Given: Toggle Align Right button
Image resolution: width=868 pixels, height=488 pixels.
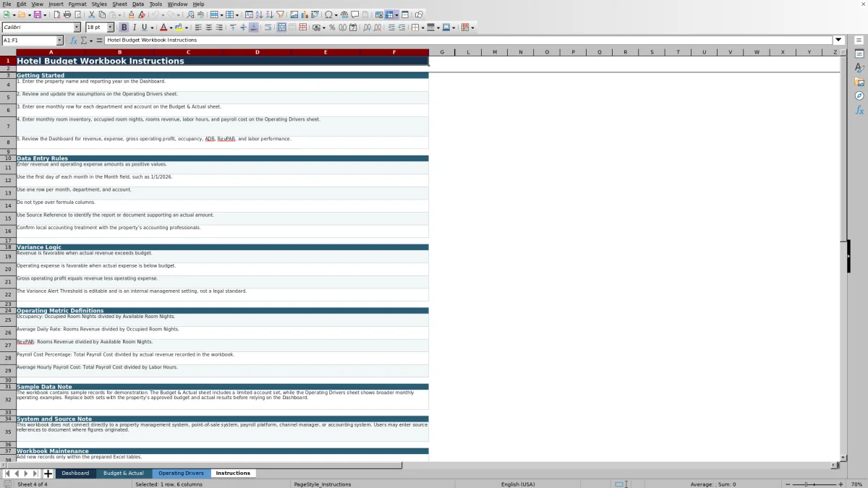Looking at the screenshot, I should click(218, 27).
